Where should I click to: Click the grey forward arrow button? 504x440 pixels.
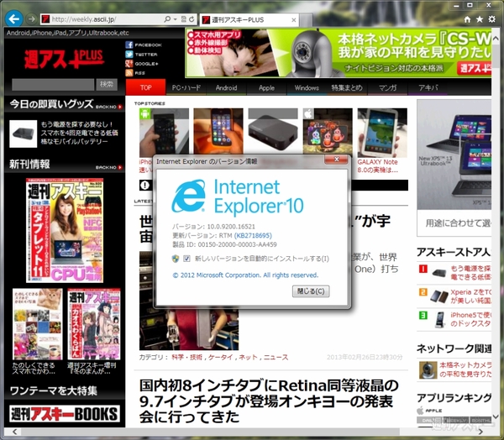[31, 19]
